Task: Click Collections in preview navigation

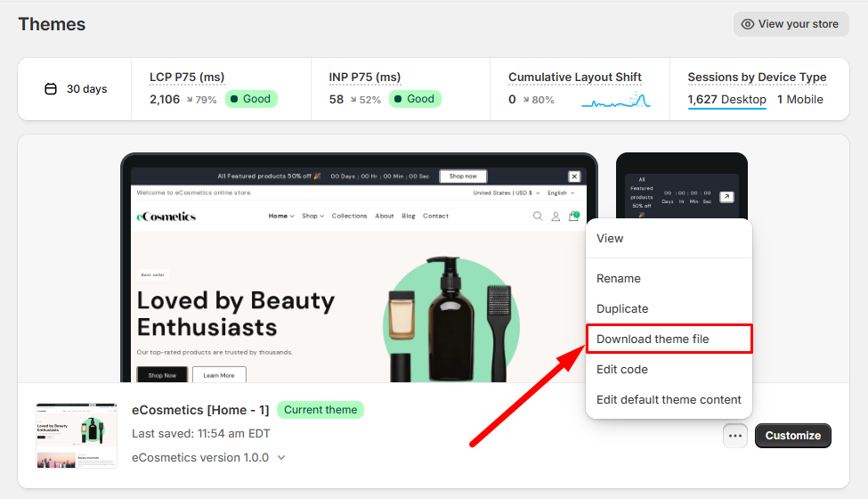Action: 349,216
